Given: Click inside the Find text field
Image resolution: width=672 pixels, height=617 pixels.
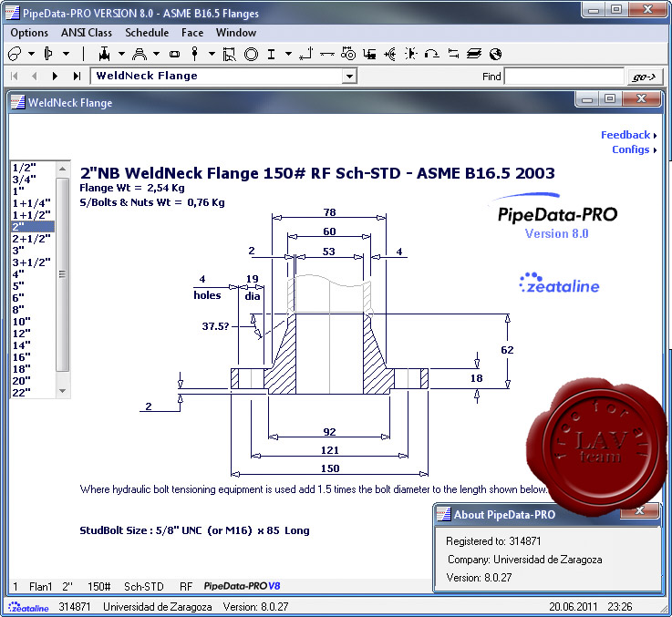Looking at the screenshot, I should [564, 77].
